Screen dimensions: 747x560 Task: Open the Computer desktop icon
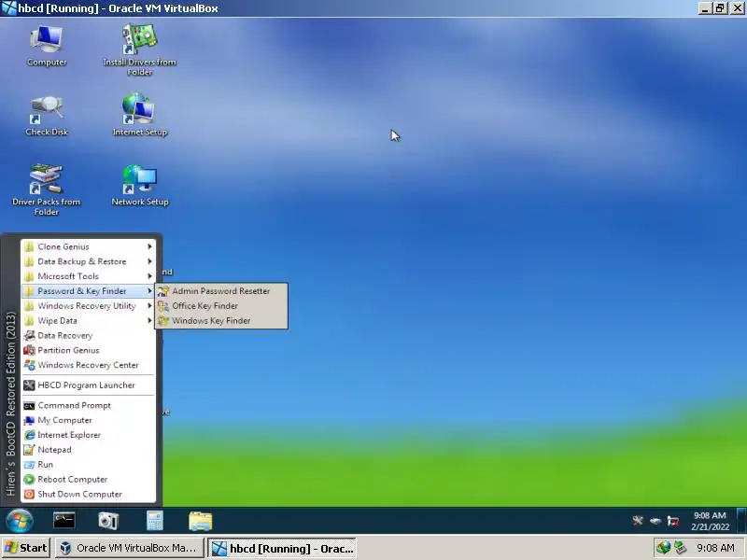46,45
